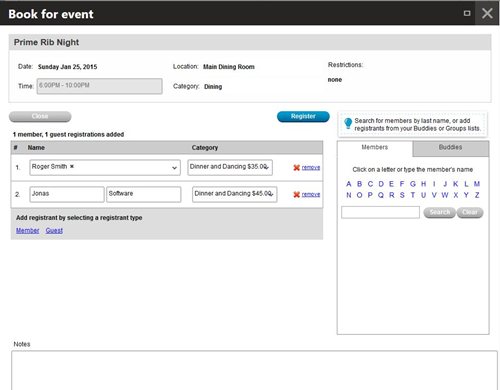Viewport: 500px width, 390px height.
Task: Filter members by letter R
Action: [x=392, y=195]
